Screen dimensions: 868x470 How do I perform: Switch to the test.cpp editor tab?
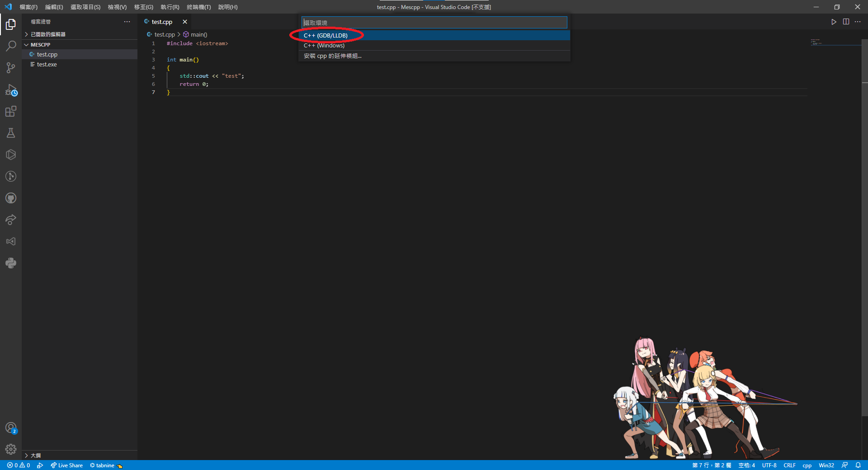click(x=162, y=22)
